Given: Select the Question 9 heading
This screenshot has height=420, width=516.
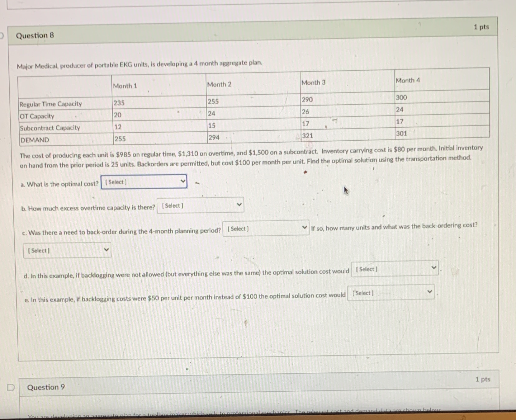Looking at the screenshot, I should pyautogui.click(x=46, y=387).
